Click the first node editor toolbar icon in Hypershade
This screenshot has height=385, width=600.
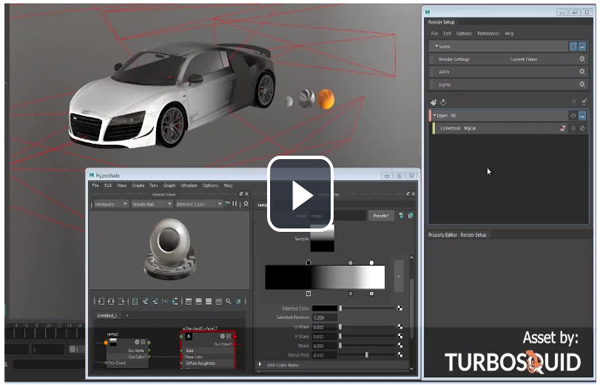(101, 302)
